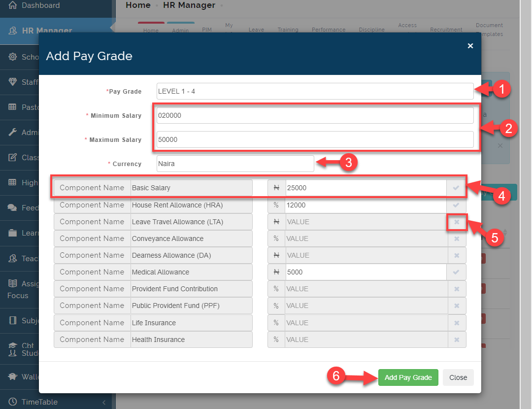Disable the Medical Allowance check toggle
This screenshot has height=409, width=532.
coord(456,272)
